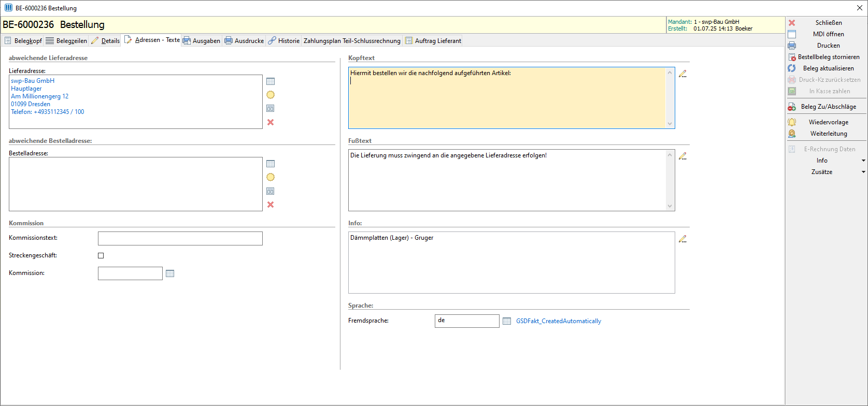Click the Weiterleitung icon

[x=792, y=134]
